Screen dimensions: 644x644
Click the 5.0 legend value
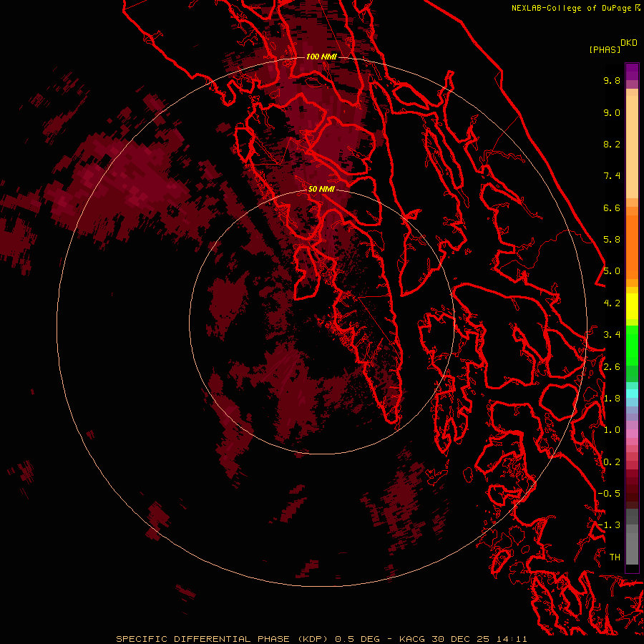tap(612, 271)
